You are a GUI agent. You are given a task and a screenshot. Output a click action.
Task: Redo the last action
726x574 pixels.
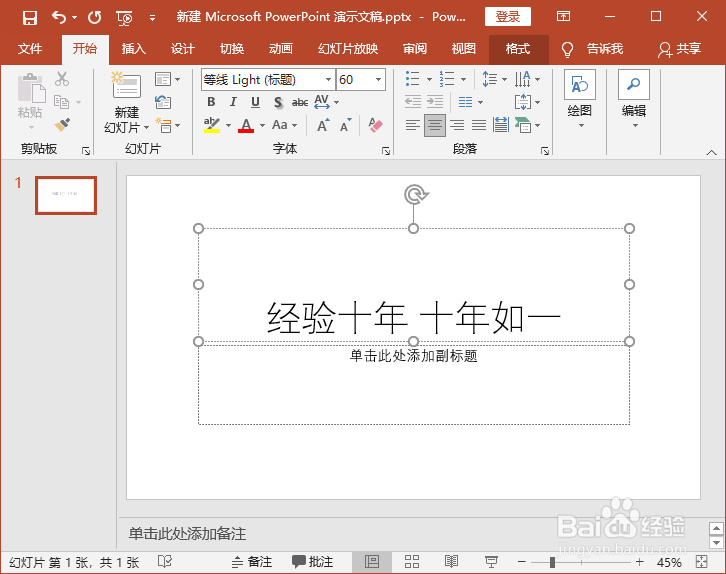pyautogui.click(x=95, y=18)
